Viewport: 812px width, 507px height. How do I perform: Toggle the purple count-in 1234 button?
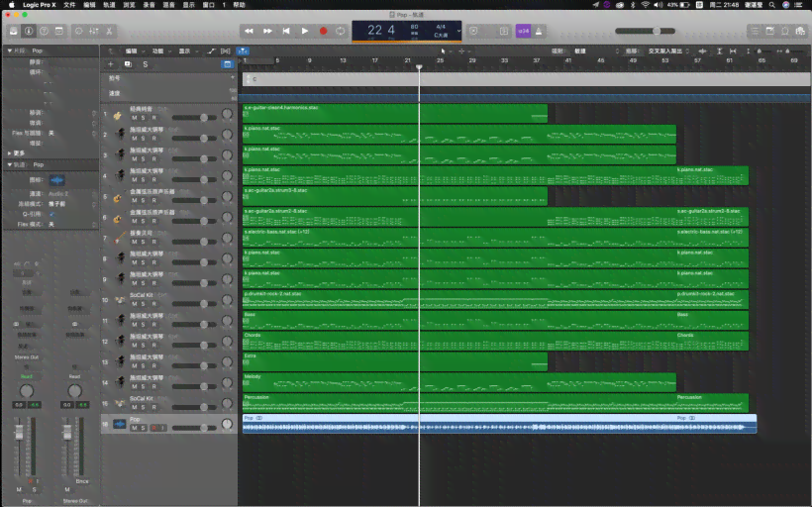523,31
